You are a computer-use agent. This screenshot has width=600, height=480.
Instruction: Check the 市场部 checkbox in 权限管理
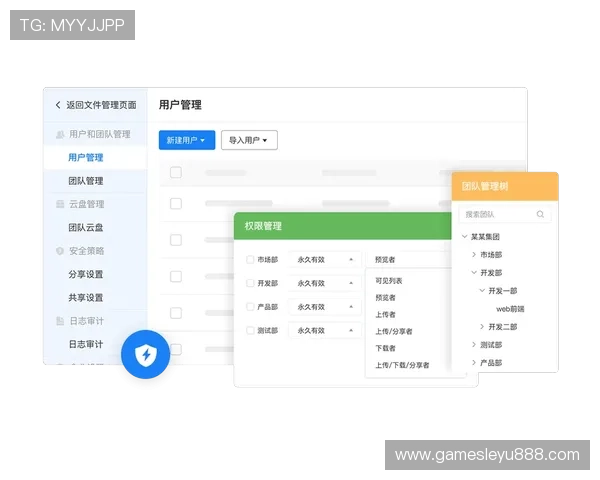pos(250,260)
